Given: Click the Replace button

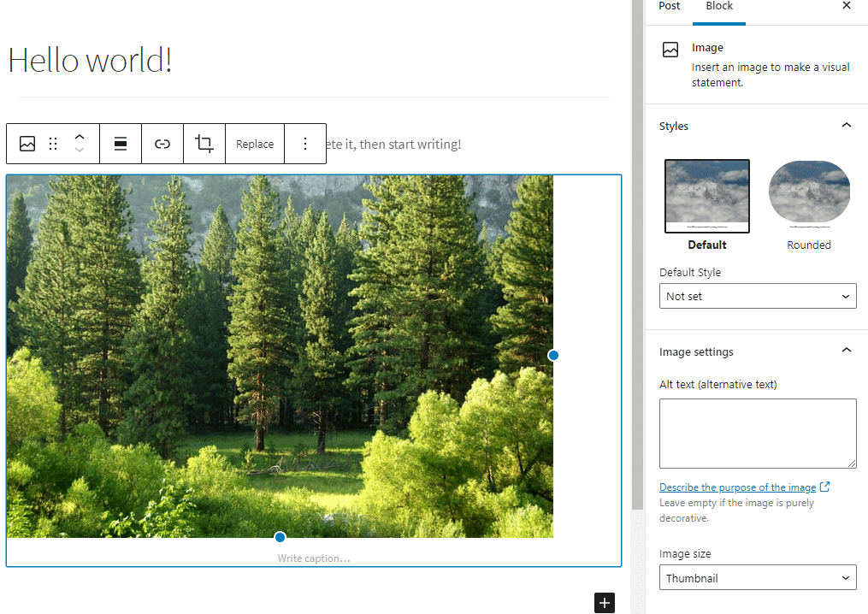Looking at the screenshot, I should pos(255,144).
